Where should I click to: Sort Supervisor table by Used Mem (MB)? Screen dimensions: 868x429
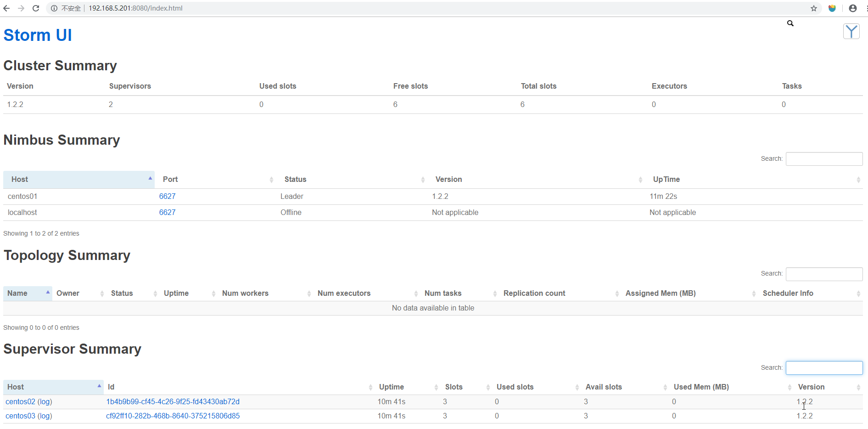pos(732,387)
